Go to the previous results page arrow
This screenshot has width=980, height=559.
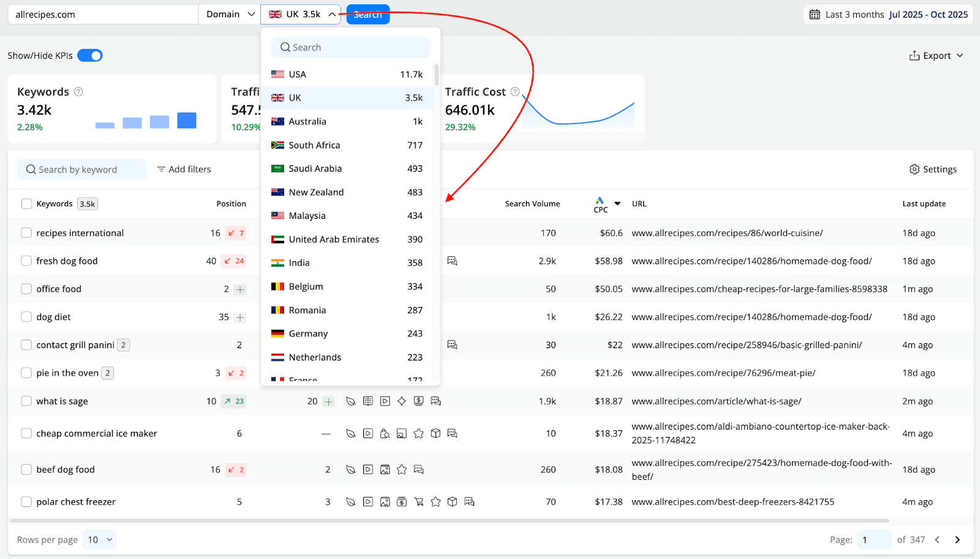[937, 540]
